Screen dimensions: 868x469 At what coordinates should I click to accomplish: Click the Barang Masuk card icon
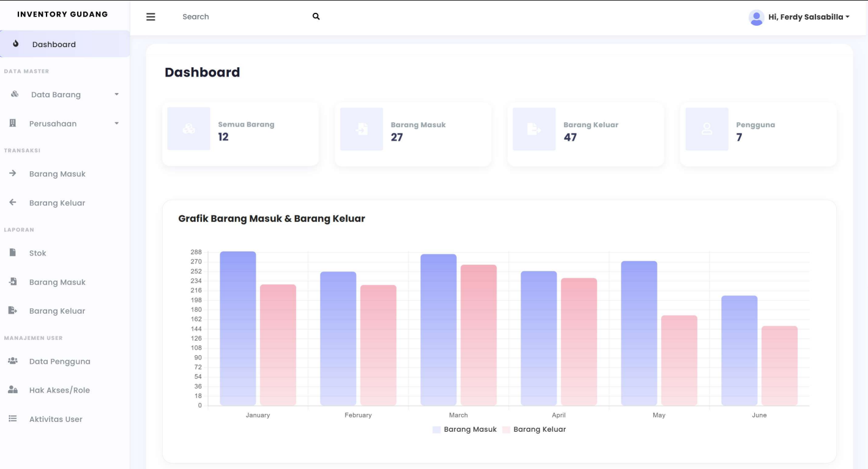click(x=362, y=129)
